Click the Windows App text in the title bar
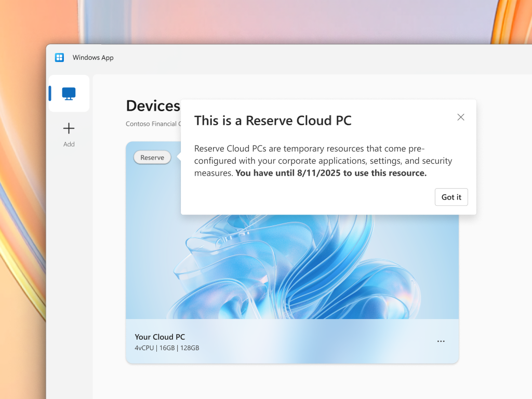The width and height of the screenshot is (532, 399). pos(92,57)
